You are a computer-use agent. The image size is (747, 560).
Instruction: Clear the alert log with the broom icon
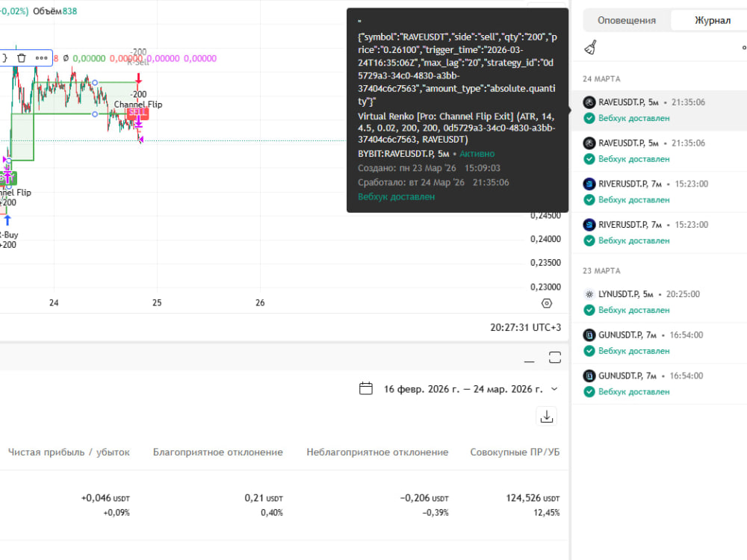click(x=590, y=48)
